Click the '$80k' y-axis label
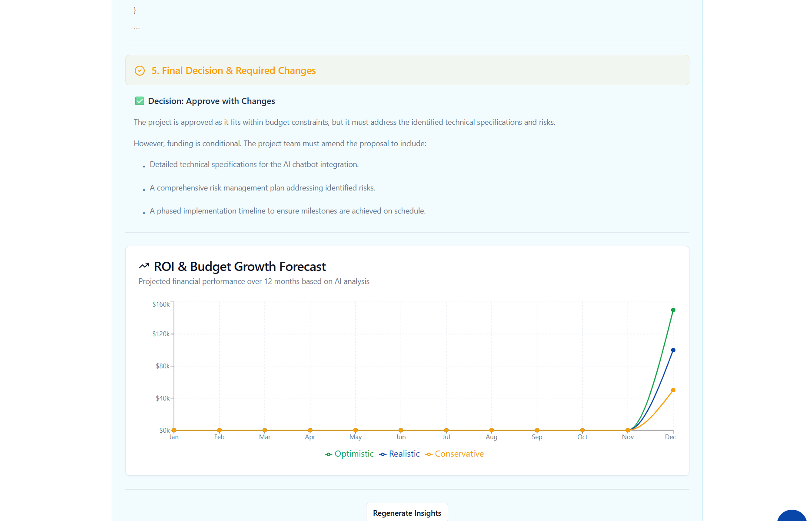This screenshot has width=812, height=521. click(x=163, y=366)
